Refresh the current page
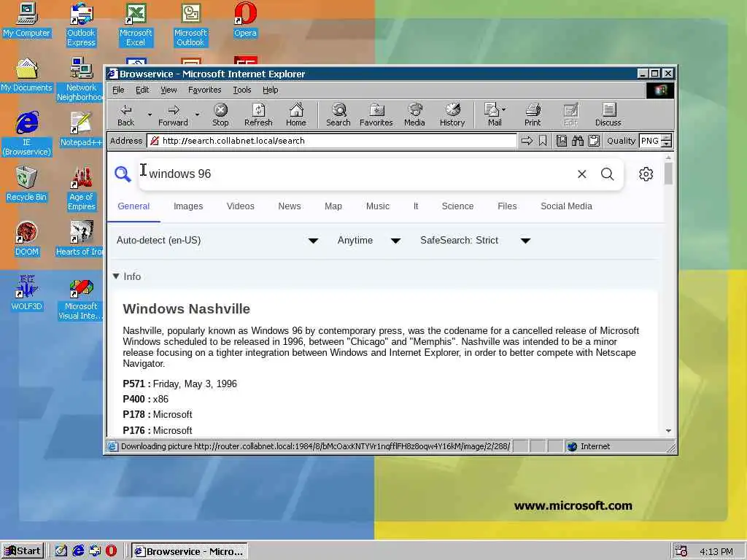747x560 pixels. [258, 115]
